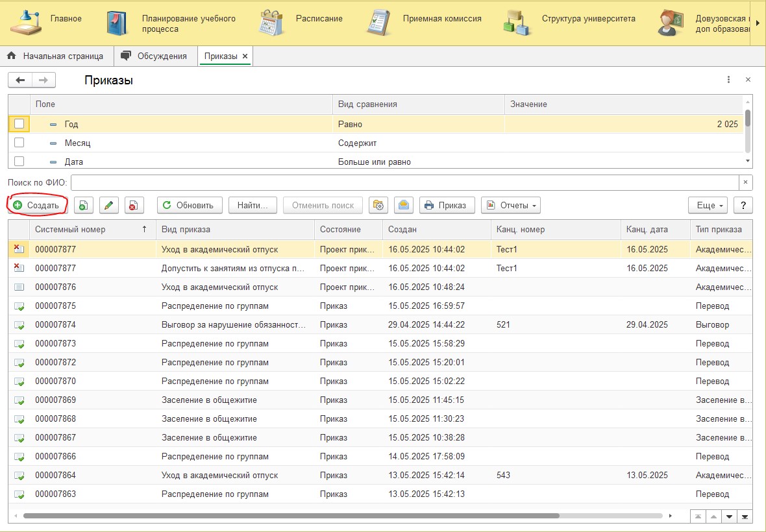This screenshot has height=532, width=766.
Task: Open Структура университета section icon
Action: 517,23
